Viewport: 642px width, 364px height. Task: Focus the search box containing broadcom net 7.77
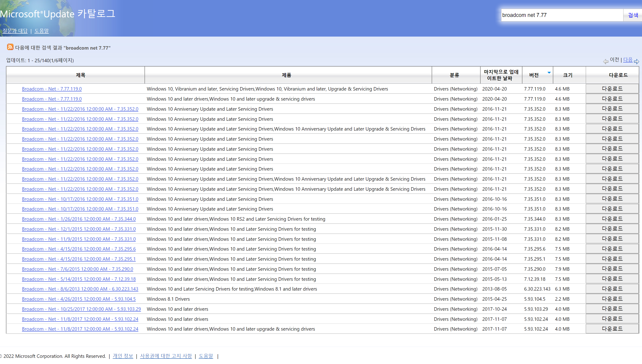click(x=562, y=15)
